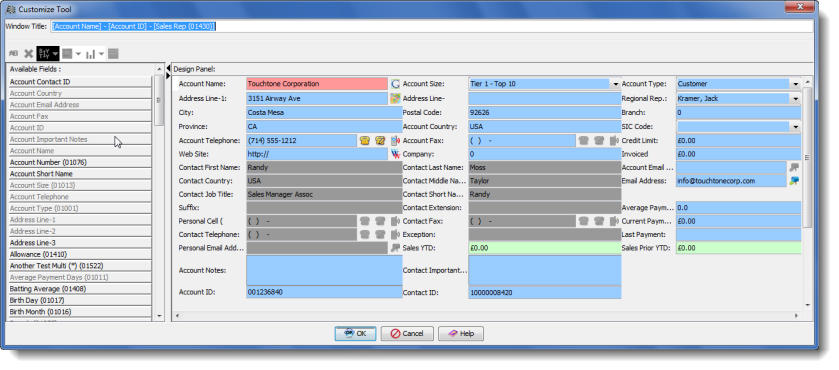Click the Contact ID field 10000008420
The height and width of the screenshot is (370, 839).
[545, 292]
